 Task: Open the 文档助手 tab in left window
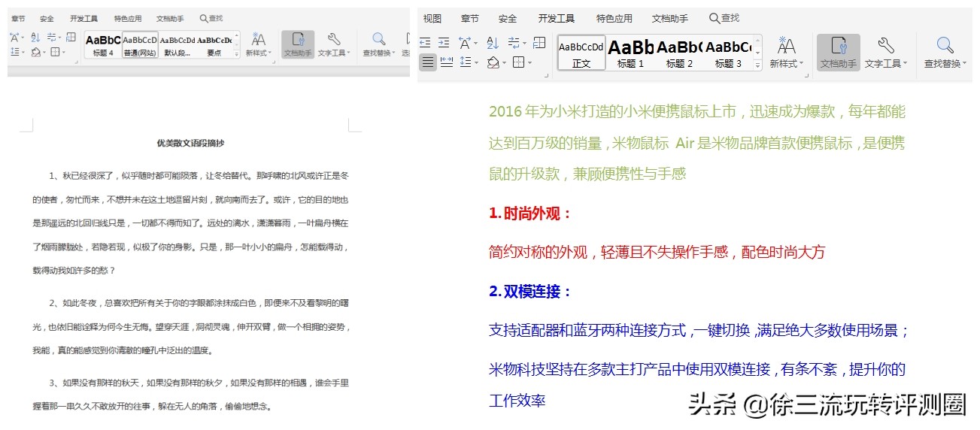[x=170, y=19]
